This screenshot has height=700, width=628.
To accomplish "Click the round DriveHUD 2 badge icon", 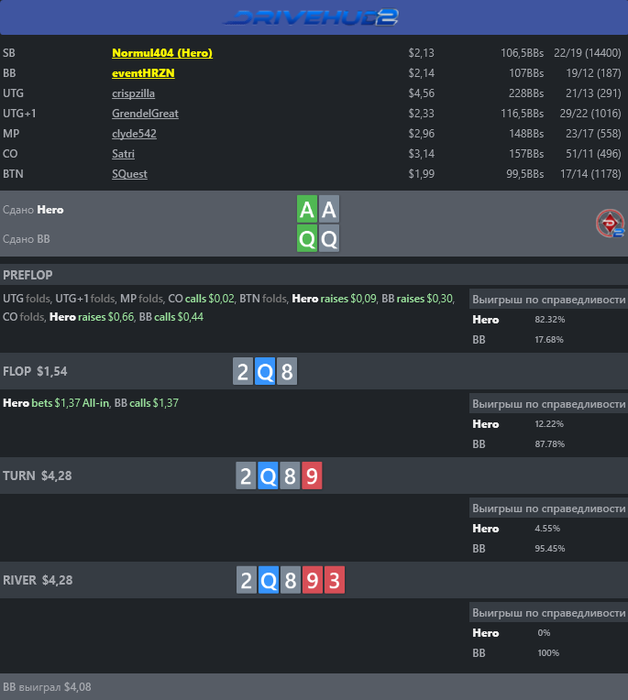I will tap(610, 224).
